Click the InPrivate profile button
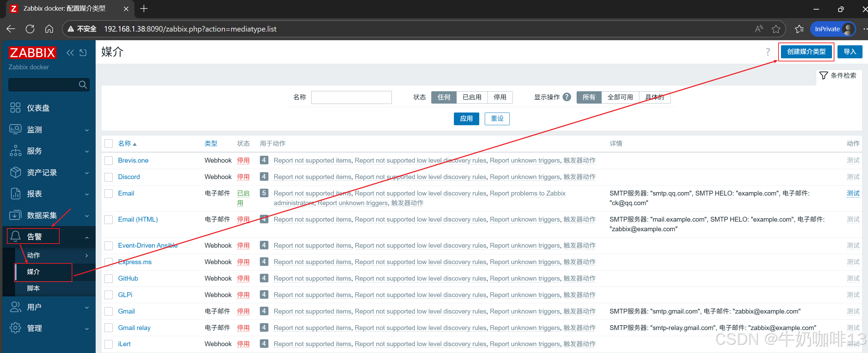The image size is (868, 353). coord(833,29)
